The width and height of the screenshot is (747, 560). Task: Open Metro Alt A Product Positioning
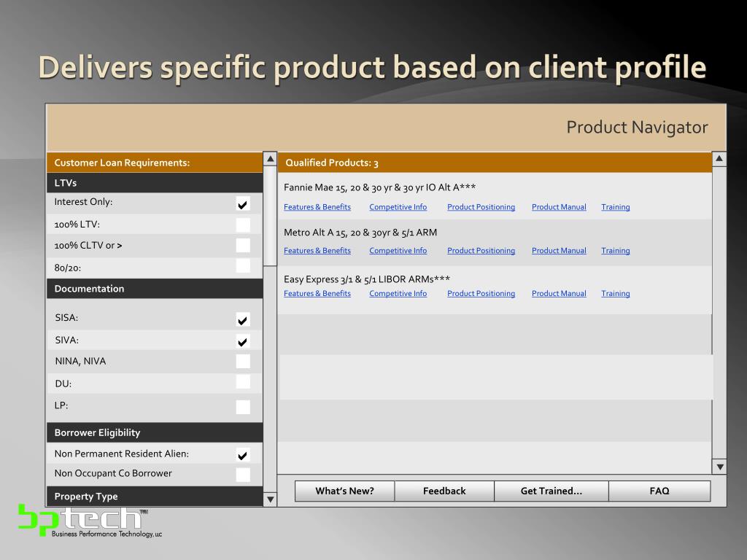click(481, 251)
